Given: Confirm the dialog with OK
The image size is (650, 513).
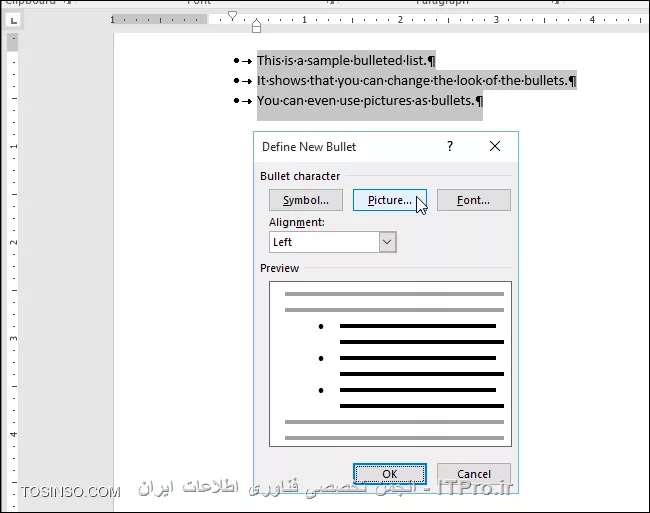Looking at the screenshot, I should 390,474.
